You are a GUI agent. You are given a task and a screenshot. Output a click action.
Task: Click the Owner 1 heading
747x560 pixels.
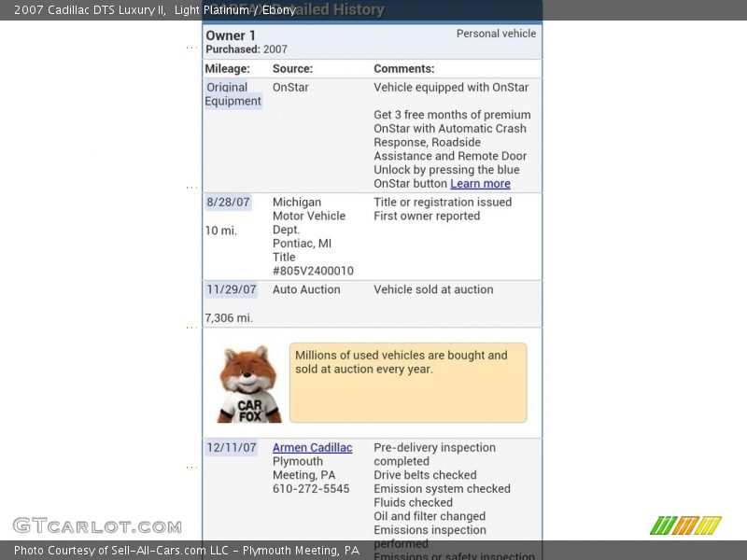[x=231, y=35]
